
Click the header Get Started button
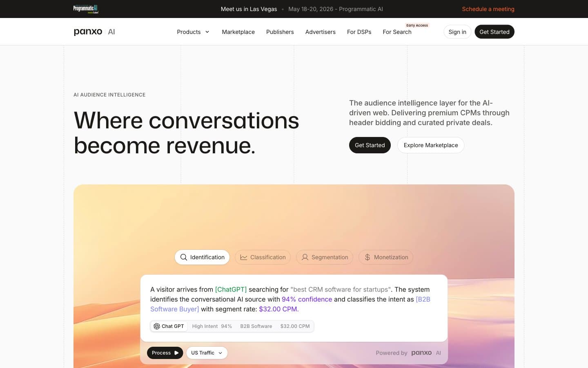[494, 32]
